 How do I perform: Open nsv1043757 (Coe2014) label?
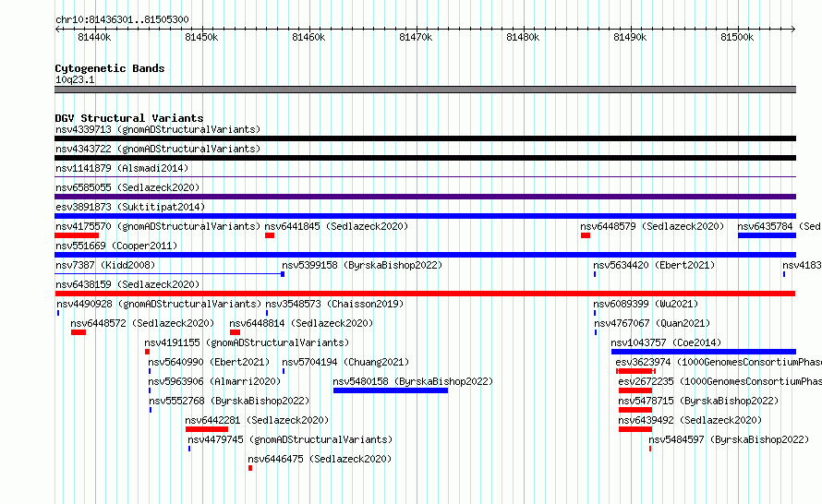666,342
